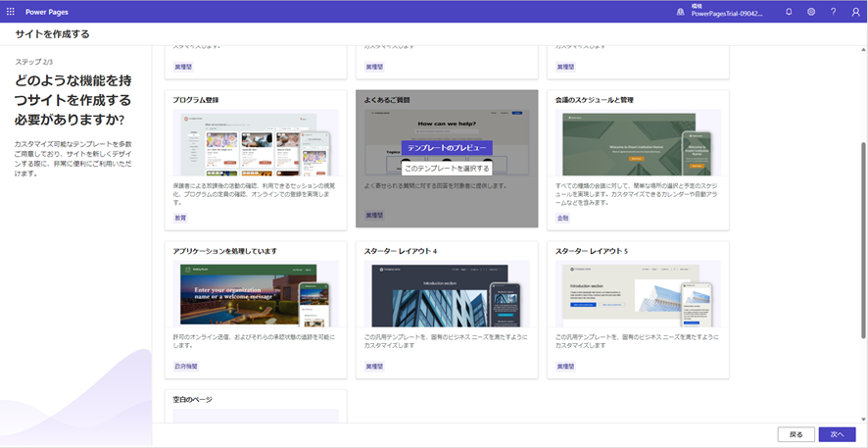Image resolution: width=868 pixels, height=448 pixels.
Task: Click the 次へ button
Action: pos(837,434)
